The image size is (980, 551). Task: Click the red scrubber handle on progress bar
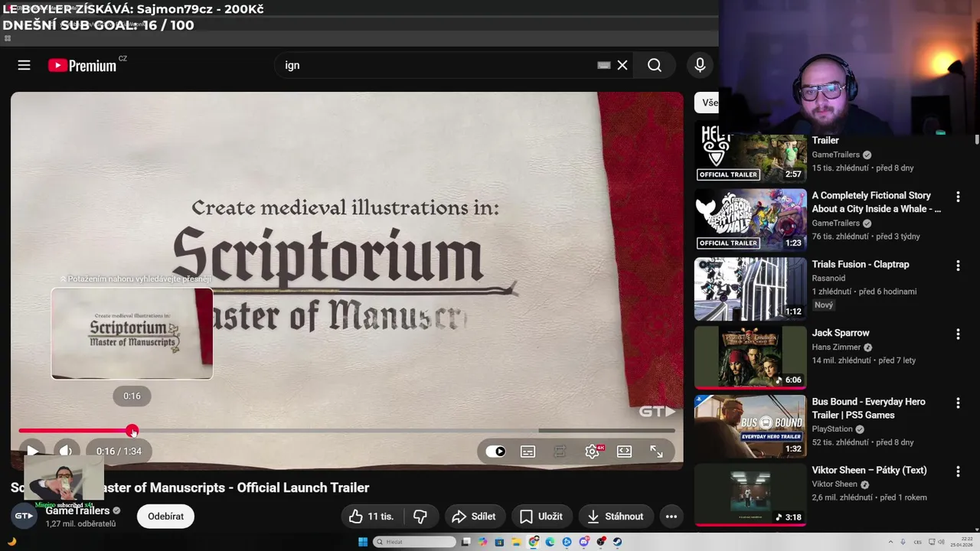point(132,431)
